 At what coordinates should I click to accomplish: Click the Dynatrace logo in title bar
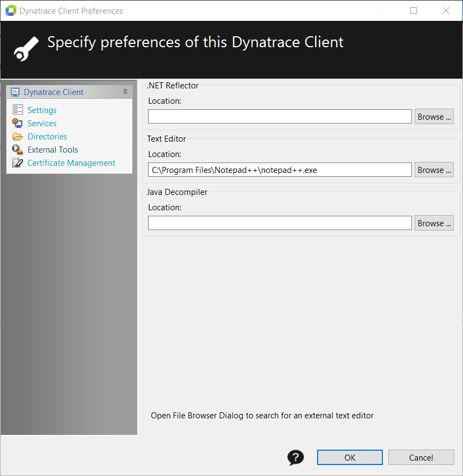coord(10,10)
